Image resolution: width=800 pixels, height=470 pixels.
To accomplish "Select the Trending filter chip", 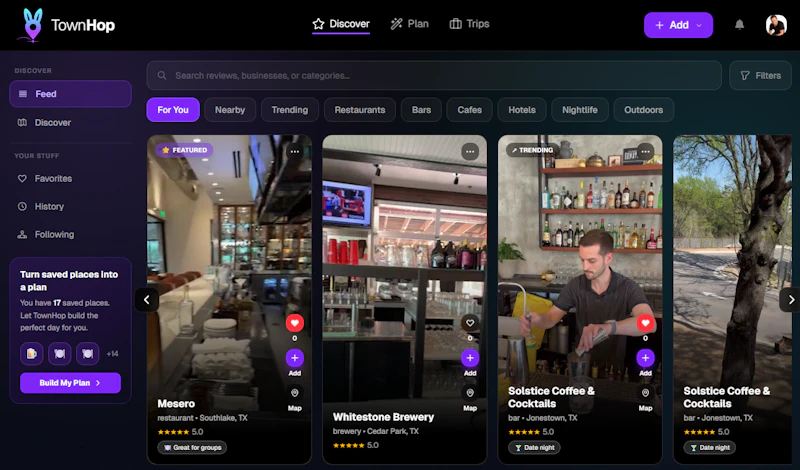I will pos(290,110).
